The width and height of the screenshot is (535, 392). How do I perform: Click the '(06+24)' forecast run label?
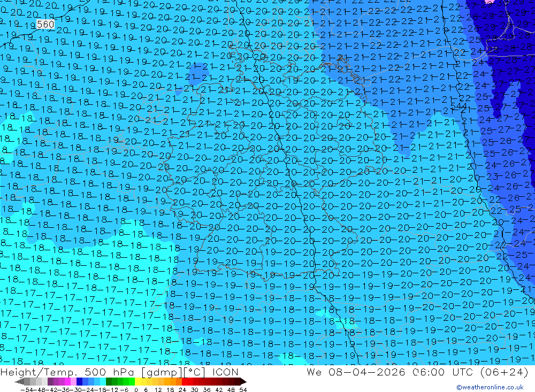pos(505,372)
